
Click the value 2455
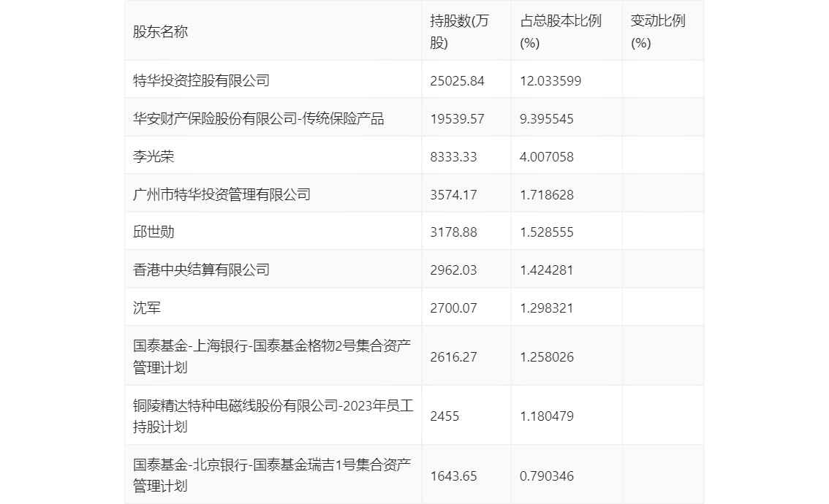point(444,416)
